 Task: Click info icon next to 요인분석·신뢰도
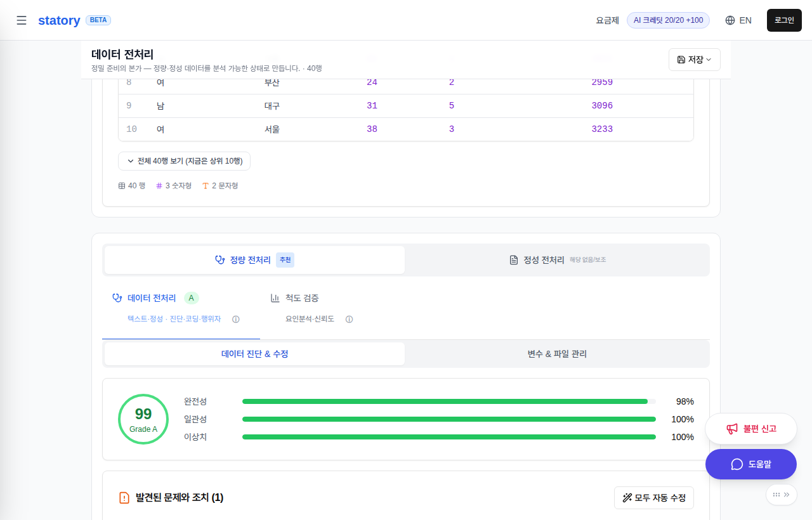[349, 320]
